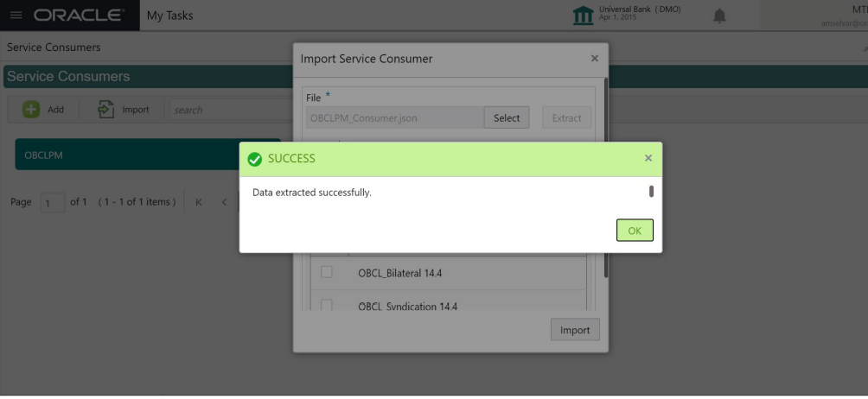Click the page number input box
This screenshot has height=399, width=868.
click(x=53, y=203)
